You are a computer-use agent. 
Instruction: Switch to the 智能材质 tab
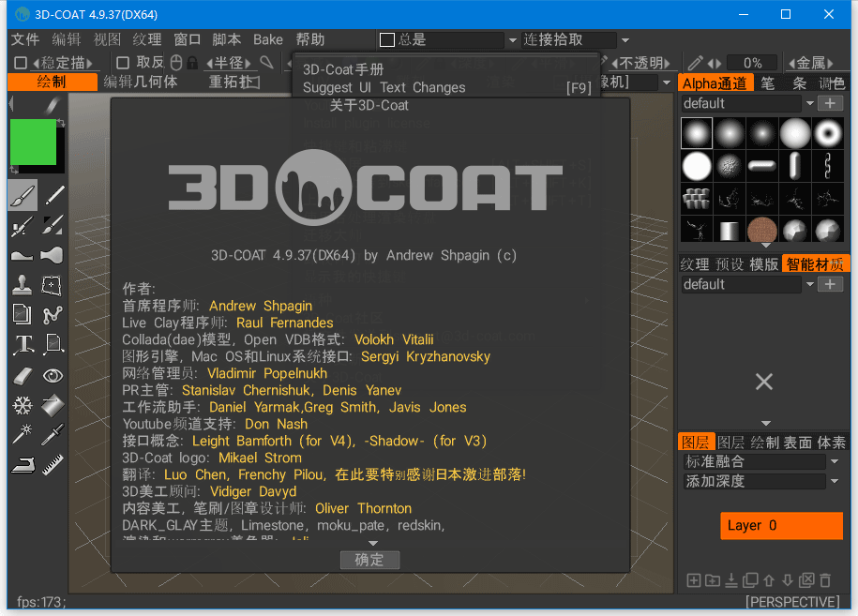815,264
